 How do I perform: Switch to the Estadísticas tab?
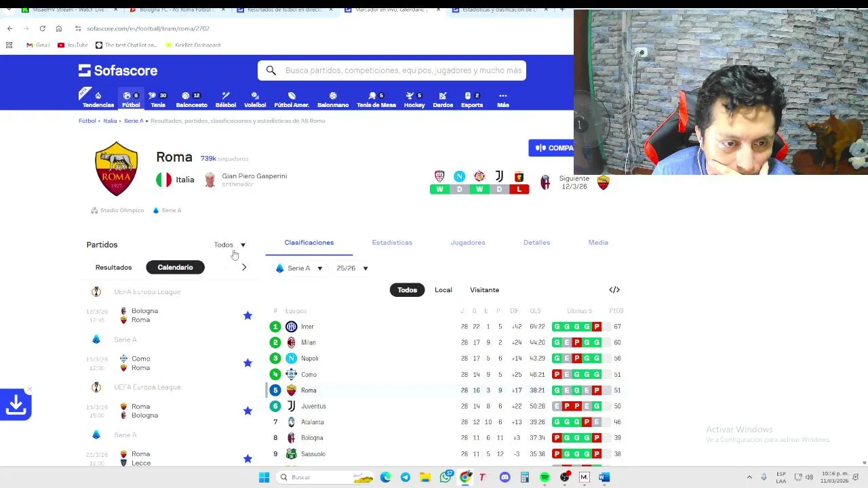pos(392,243)
